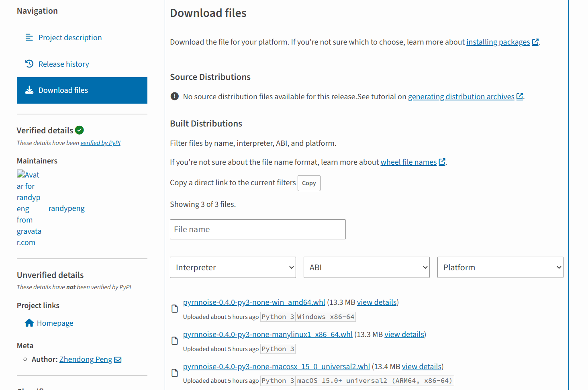Click 'Python 3' tag under macosx wheel

278,381
